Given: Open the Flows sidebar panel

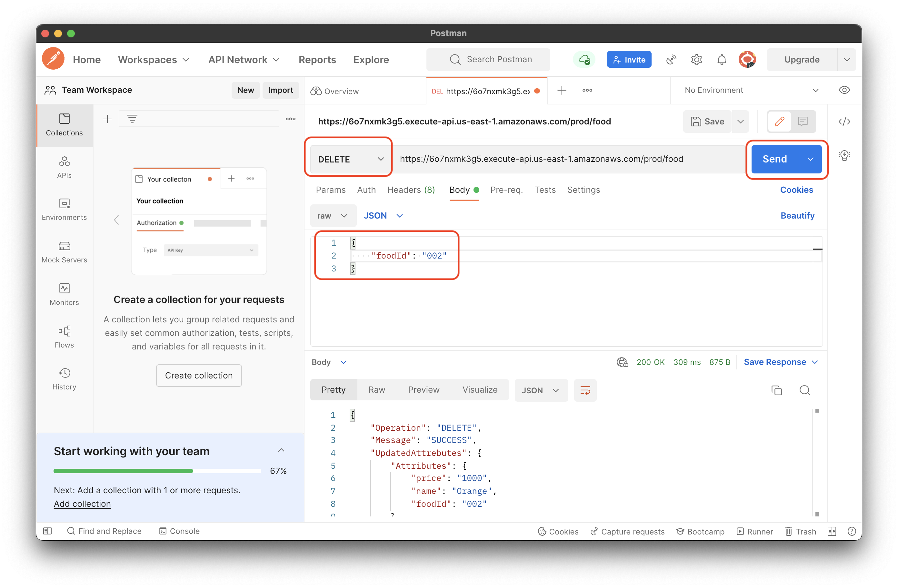Looking at the screenshot, I should click(64, 337).
